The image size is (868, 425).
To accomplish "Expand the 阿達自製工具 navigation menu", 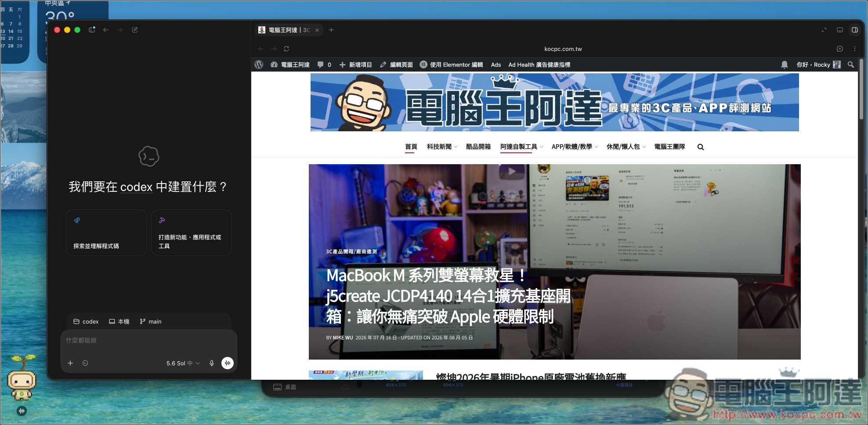I will point(522,147).
